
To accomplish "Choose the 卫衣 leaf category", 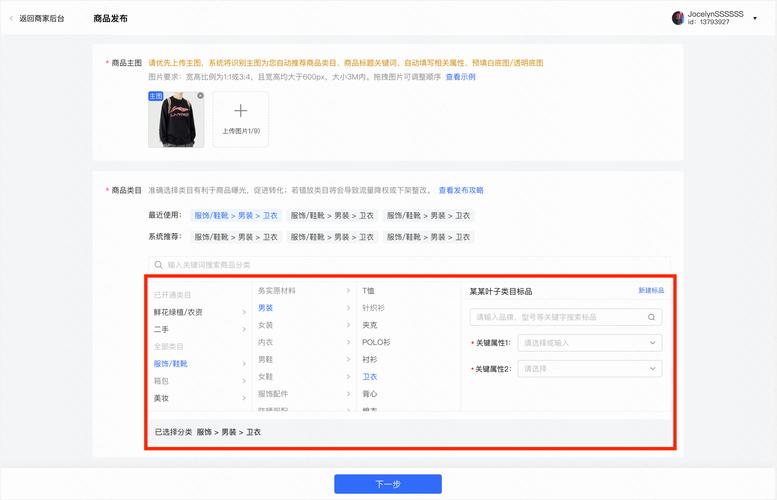I will click(x=370, y=377).
